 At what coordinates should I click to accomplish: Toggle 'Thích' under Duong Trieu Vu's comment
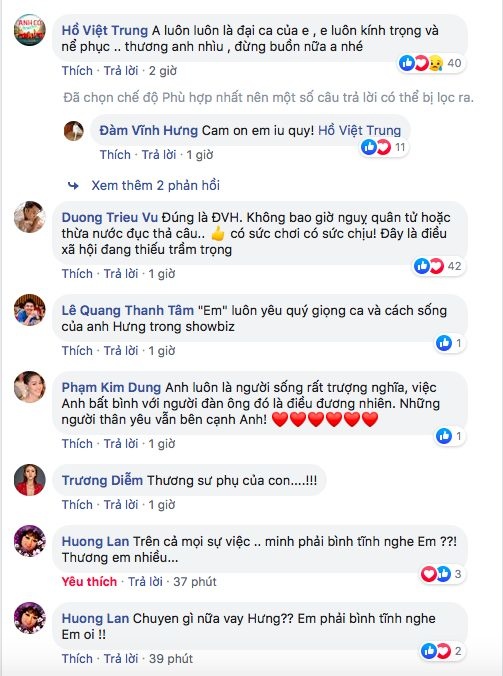coord(77,274)
